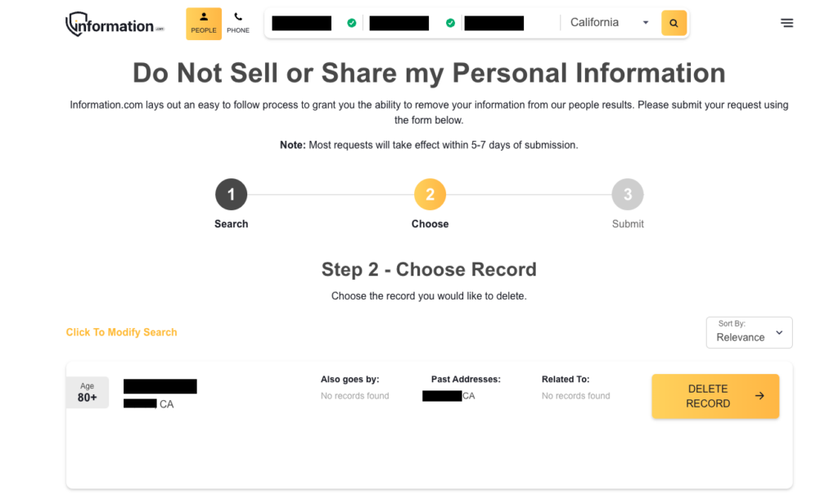Click the yellow search magnifier icon
Screen dimensions: 838x504
point(674,22)
